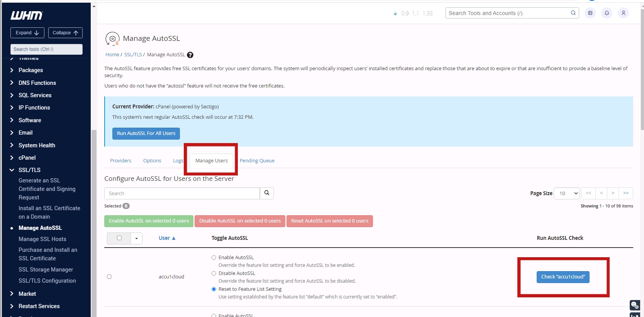Open Manage SSL Hosts in sidebar
Viewport: 644px width, 317px height.
pos(42,239)
